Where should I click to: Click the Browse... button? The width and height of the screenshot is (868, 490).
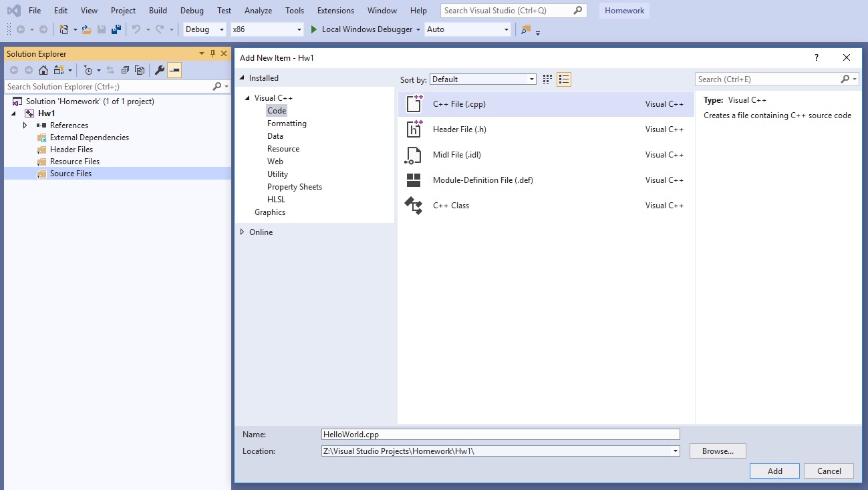pyautogui.click(x=718, y=451)
